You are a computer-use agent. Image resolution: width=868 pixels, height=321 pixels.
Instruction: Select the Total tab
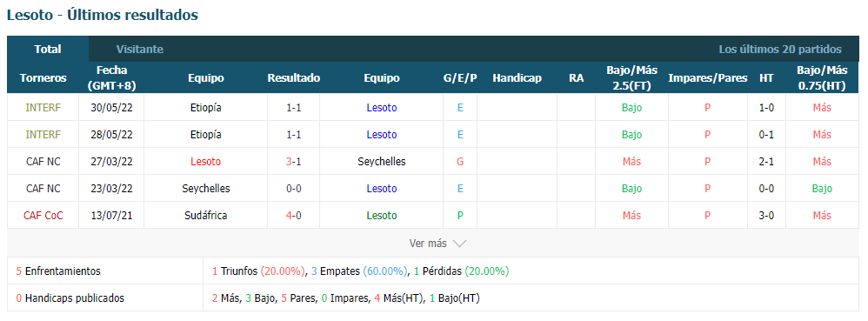click(48, 50)
